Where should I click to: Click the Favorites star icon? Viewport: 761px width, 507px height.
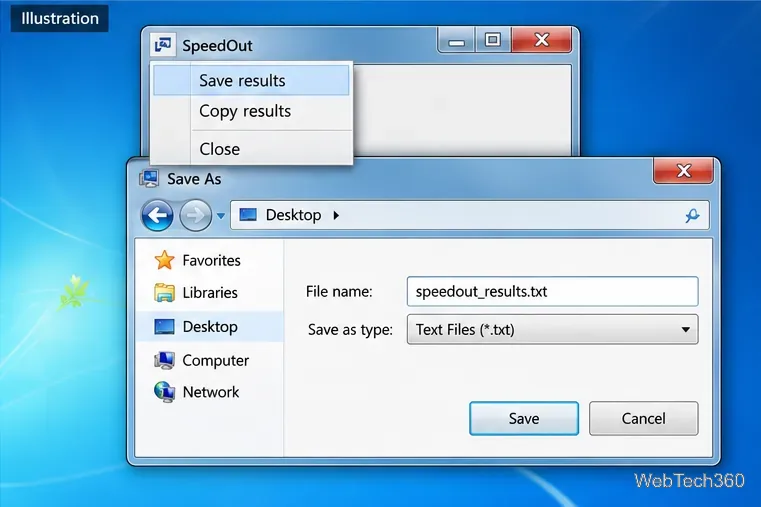point(165,260)
